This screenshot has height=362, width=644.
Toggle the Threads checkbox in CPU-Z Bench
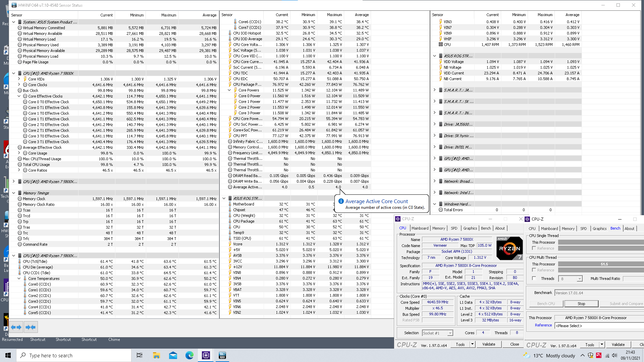[534, 278]
